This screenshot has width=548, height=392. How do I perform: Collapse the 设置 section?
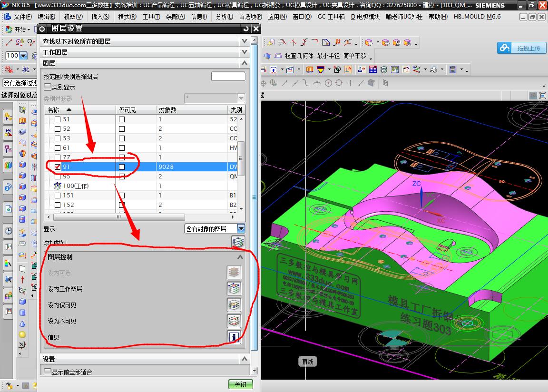coord(245,359)
